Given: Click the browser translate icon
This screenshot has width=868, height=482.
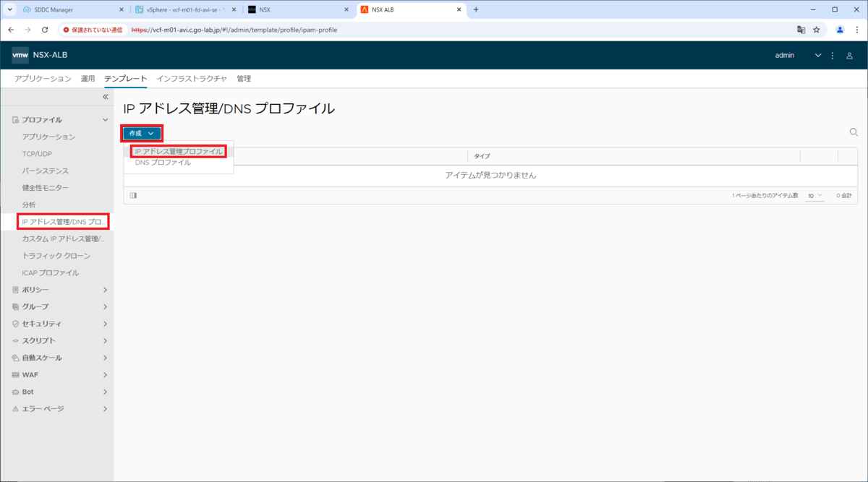Looking at the screenshot, I should click(801, 30).
